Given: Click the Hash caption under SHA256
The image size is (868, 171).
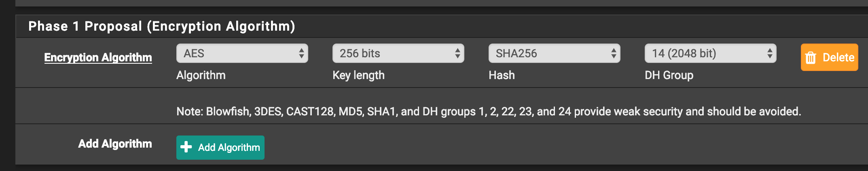Looking at the screenshot, I should click(502, 75).
